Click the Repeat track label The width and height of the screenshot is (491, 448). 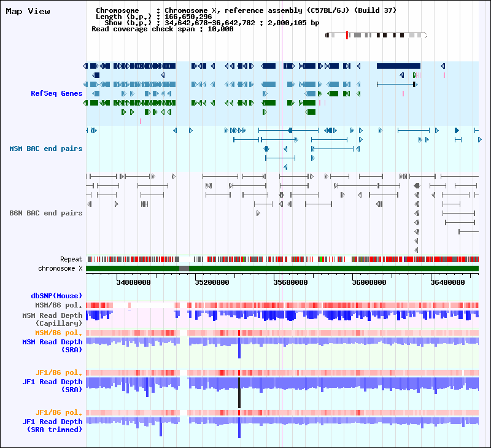pos(71,259)
